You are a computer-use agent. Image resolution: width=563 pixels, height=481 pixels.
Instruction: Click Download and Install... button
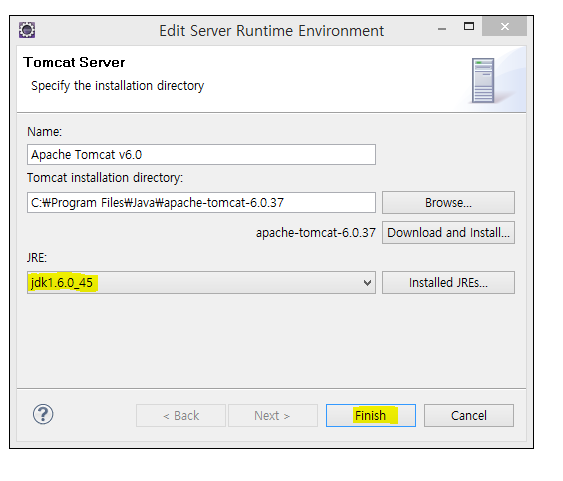(x=448, y=233)
